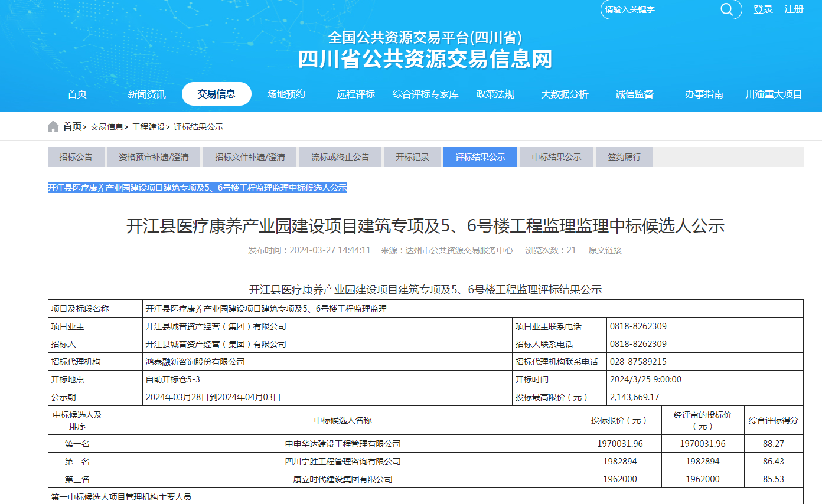Screen dimensions: 822x504
Task: Click the search magnifier icon
Action: point(726,9)
